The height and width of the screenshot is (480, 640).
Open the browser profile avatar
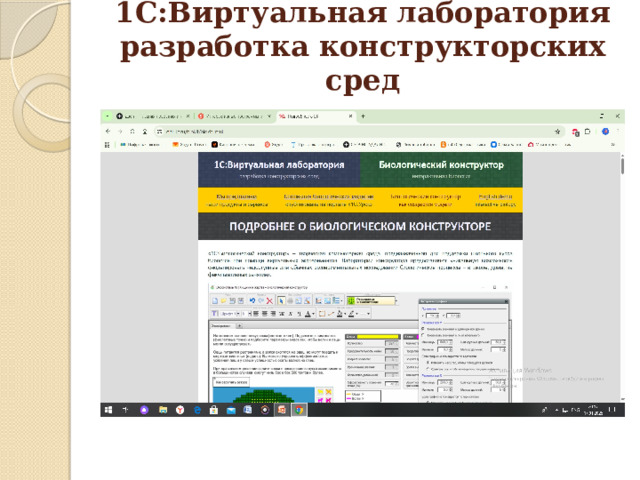pyautogui.click(x=605, y=131)
